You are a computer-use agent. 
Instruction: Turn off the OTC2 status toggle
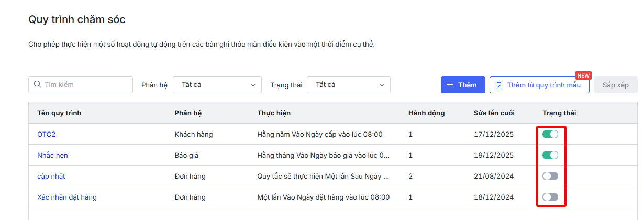(x=550, y=134)
